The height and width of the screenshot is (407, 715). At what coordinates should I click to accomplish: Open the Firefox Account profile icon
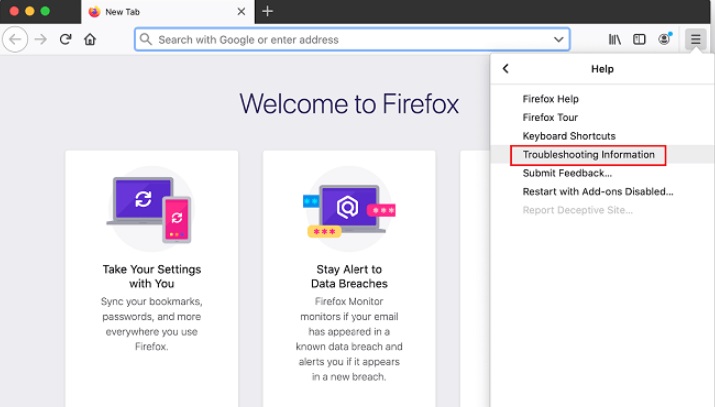[665, 40]
